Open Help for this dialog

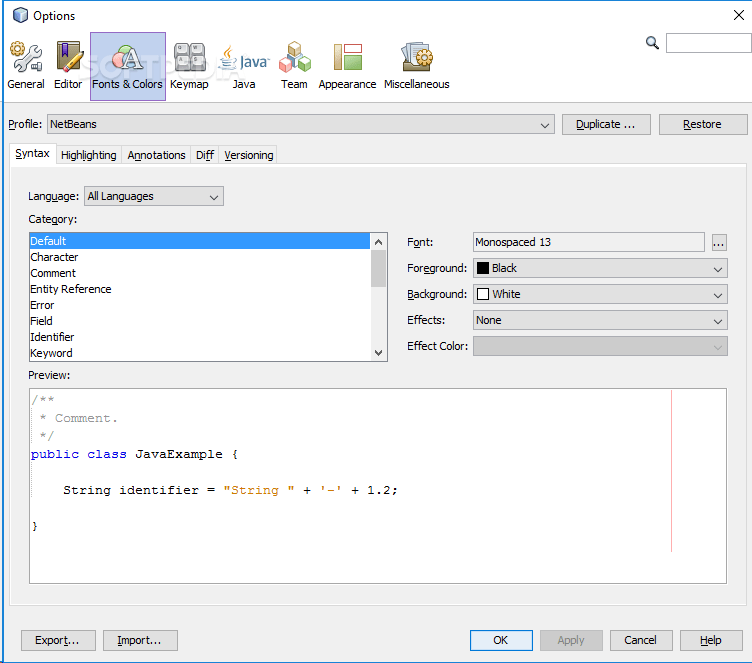pos(711,640)
